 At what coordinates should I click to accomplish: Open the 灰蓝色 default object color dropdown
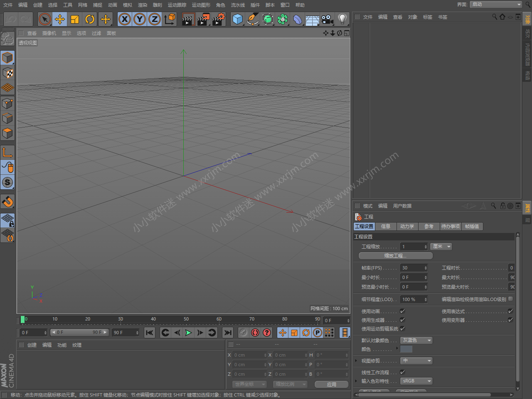click(416, 340)
